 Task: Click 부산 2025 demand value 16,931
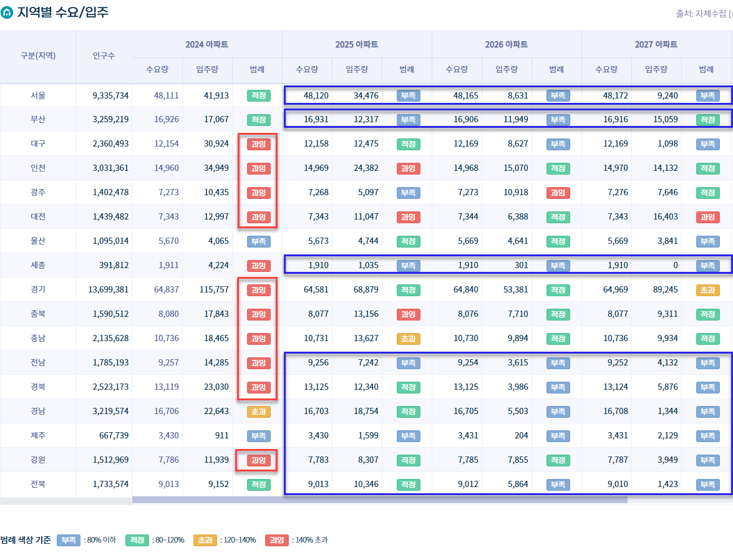pos(316,119)
